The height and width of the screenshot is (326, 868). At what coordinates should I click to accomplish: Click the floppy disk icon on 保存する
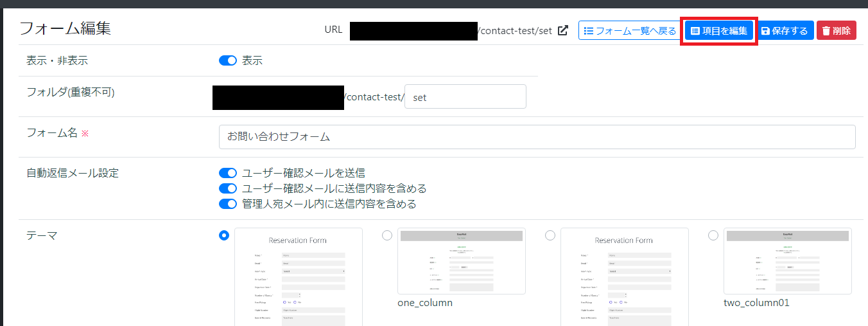[x=766, y=31]
